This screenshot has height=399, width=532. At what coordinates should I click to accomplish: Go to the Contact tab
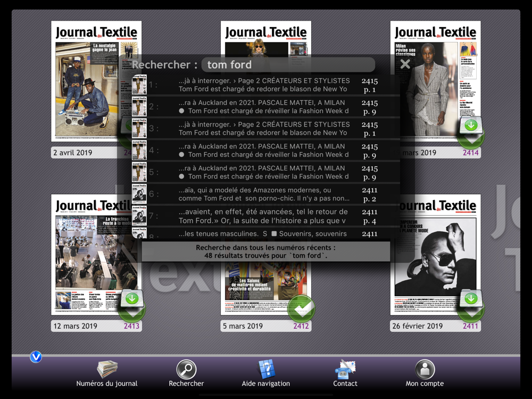pos(345,373)
